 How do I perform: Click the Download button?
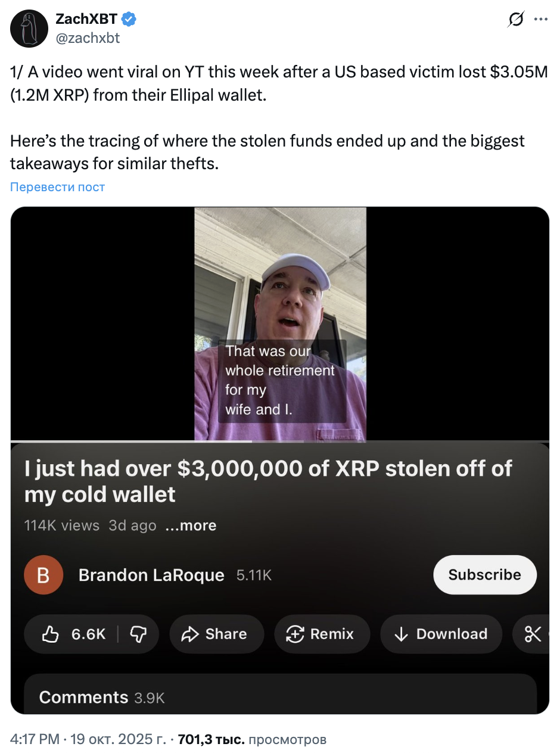pyautogui.click(x=441, y=634)
